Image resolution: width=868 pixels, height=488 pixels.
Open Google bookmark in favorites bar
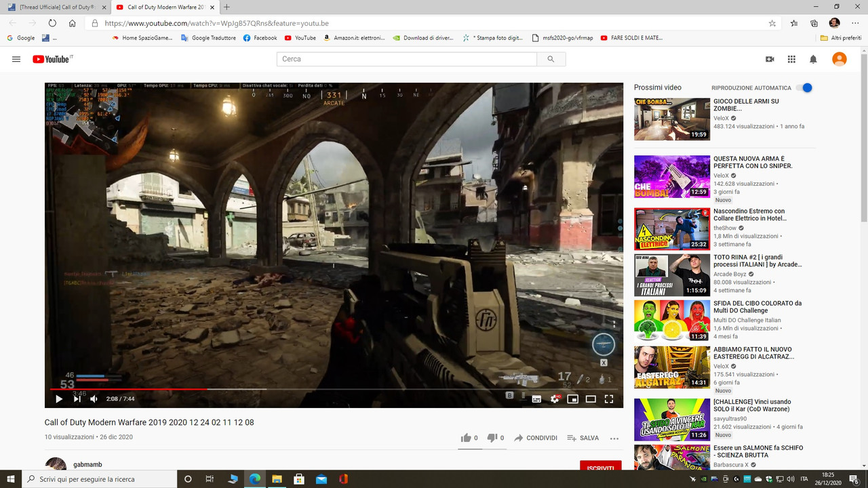pyautogui.click(x=20, y=38)
